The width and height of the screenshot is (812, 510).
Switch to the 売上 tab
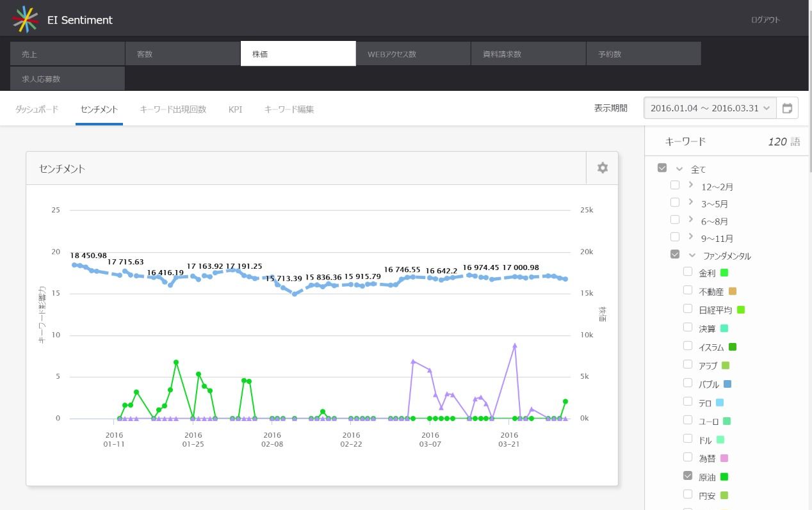(67, 54)
